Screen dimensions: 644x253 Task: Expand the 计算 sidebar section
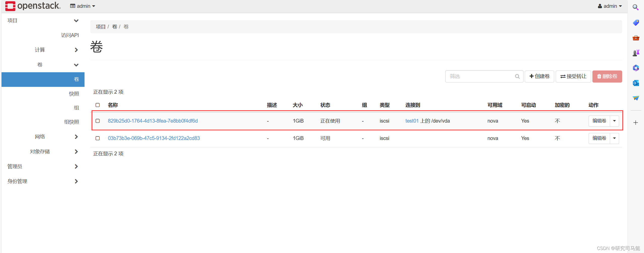(x=43, y=50)
